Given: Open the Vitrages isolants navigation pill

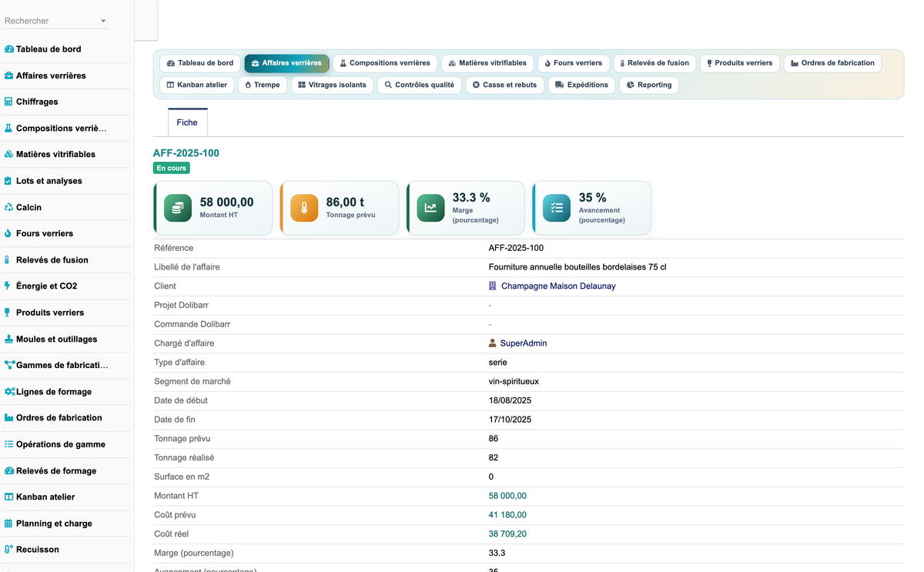Looking at the screenshot, I should coord(333,85).
